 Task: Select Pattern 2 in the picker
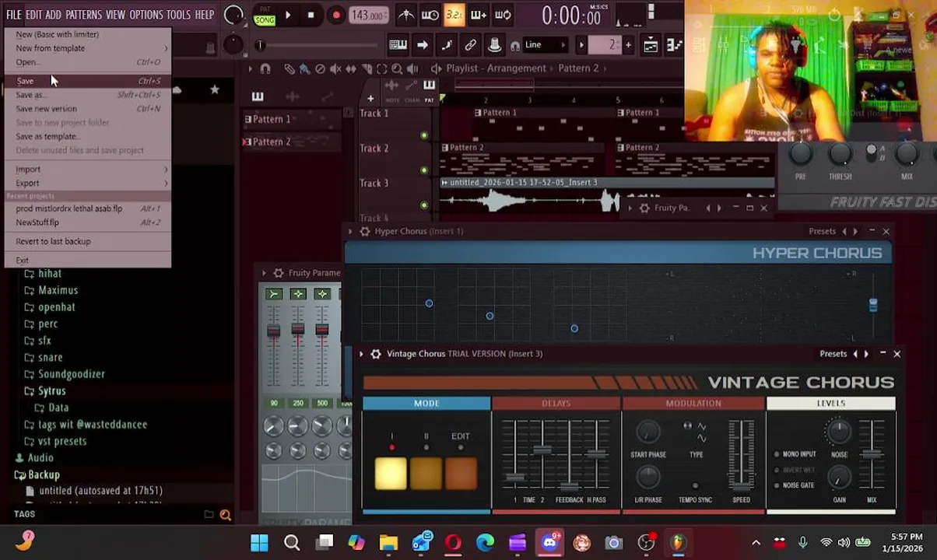292,142
